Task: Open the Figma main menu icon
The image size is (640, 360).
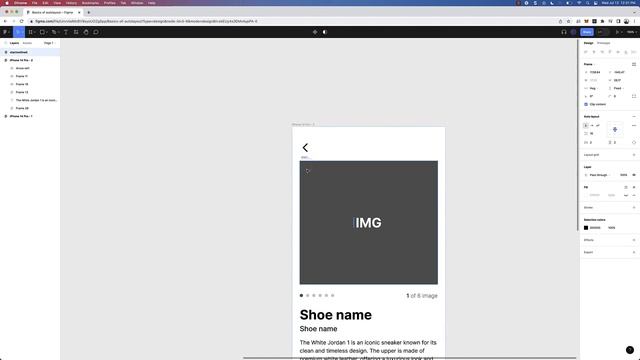Action: pos(5,32)
